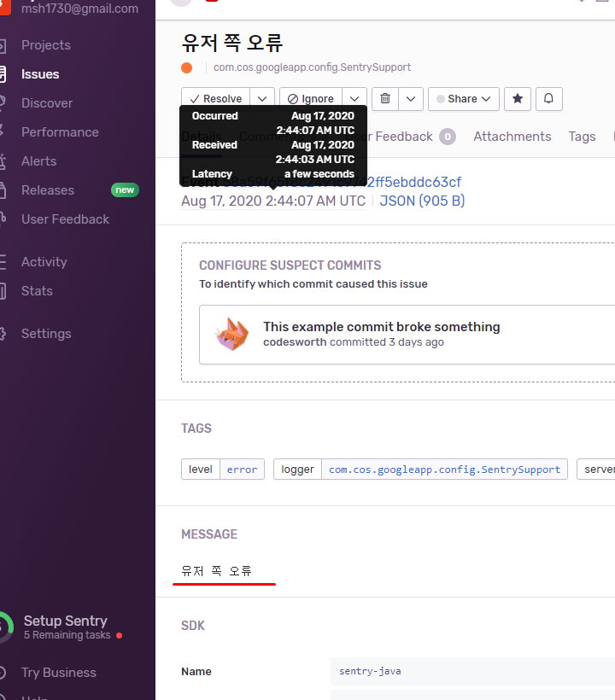The image size is (615, 700).
Task: Click 'codesworth committed 3 days ago' text
Action: (x=354, y=342)
